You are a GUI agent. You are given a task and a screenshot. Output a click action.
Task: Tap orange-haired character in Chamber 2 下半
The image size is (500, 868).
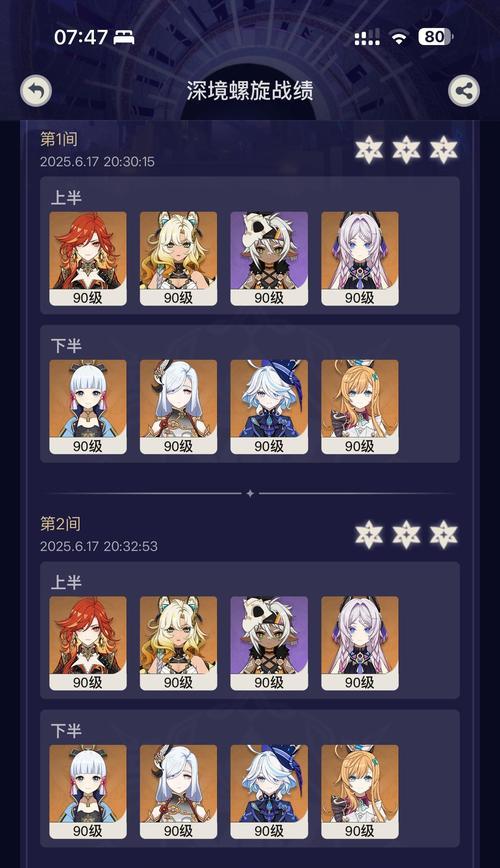[360, 792]
